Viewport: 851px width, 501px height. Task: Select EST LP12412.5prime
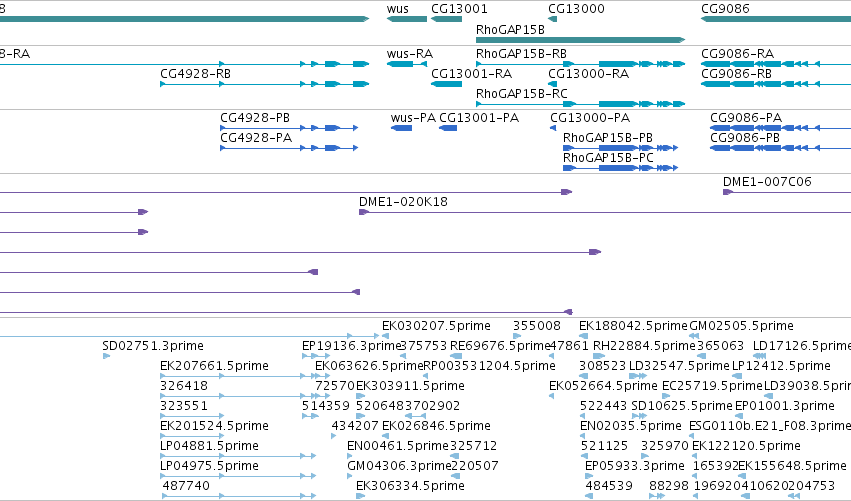782,366
